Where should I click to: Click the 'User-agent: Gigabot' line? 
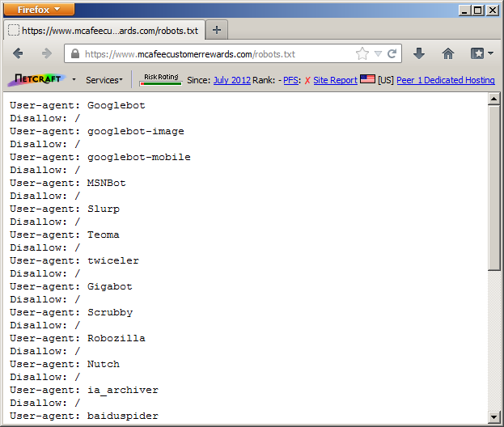[x=71, y=286]
